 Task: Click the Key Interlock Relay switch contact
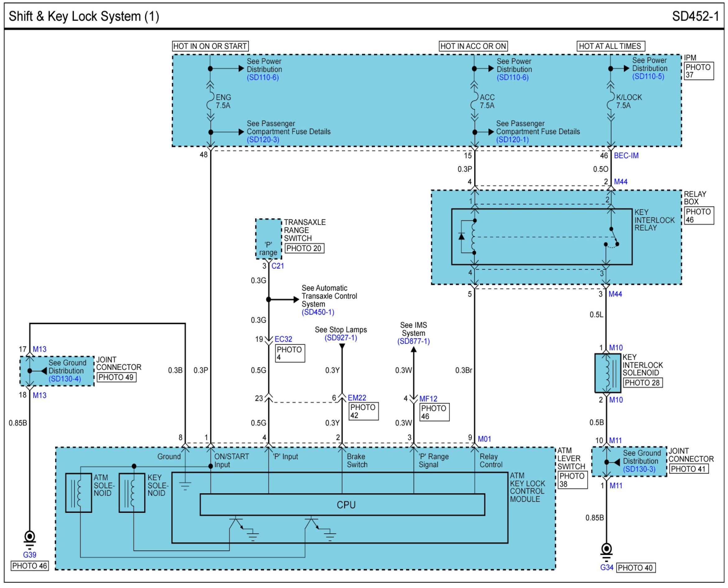click(614, 236)
